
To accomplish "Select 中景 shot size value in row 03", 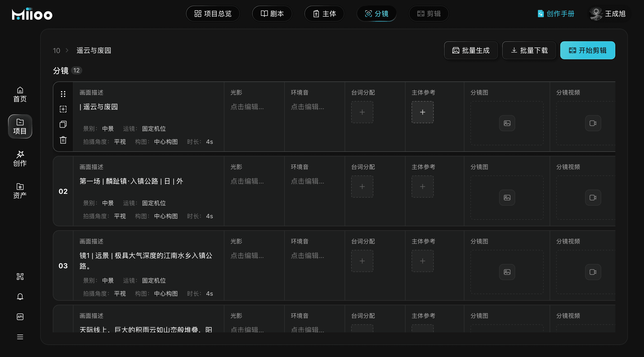I will [108, 281].
